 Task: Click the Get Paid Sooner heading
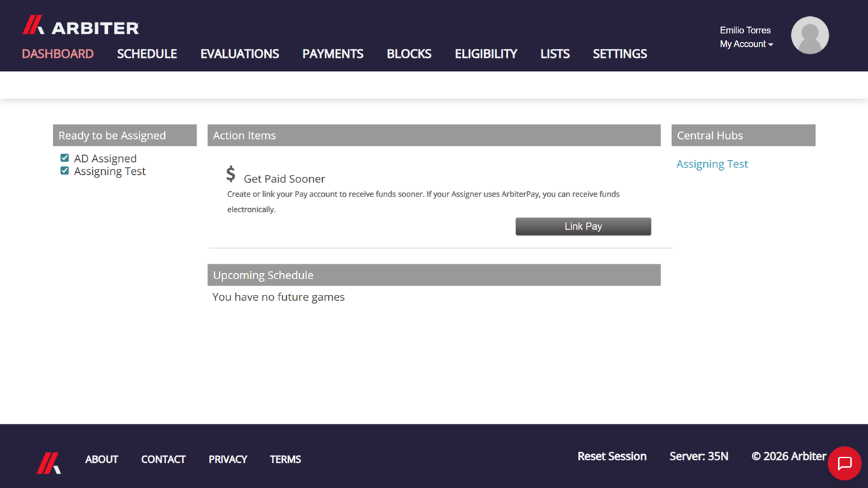(284, 179)
